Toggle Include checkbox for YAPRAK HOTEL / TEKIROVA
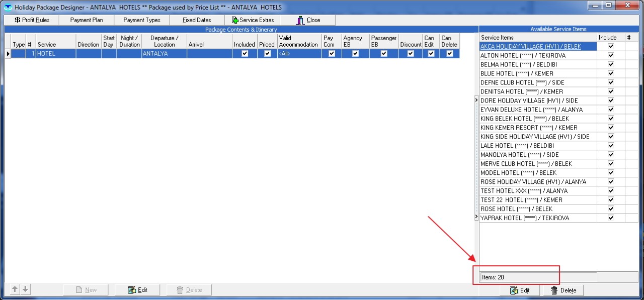Viewport: 644px width, 300px height. pyautogui.click(x=611, y=218)
